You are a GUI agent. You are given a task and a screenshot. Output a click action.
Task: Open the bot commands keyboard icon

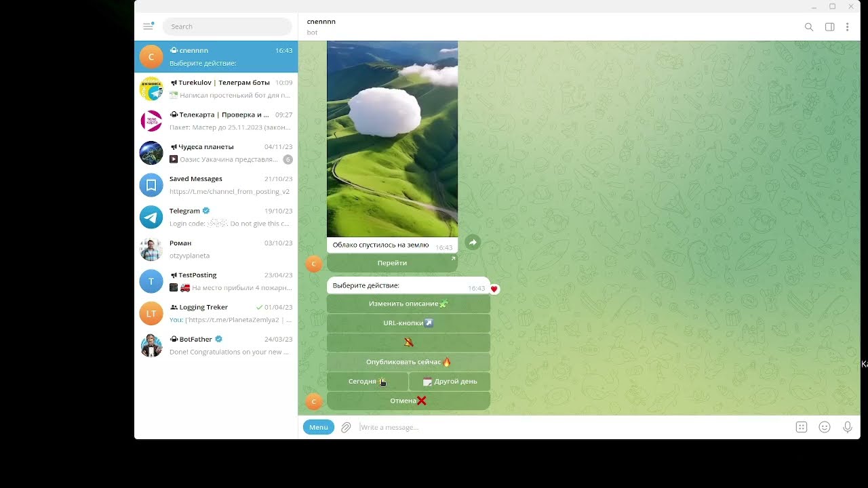802,427
